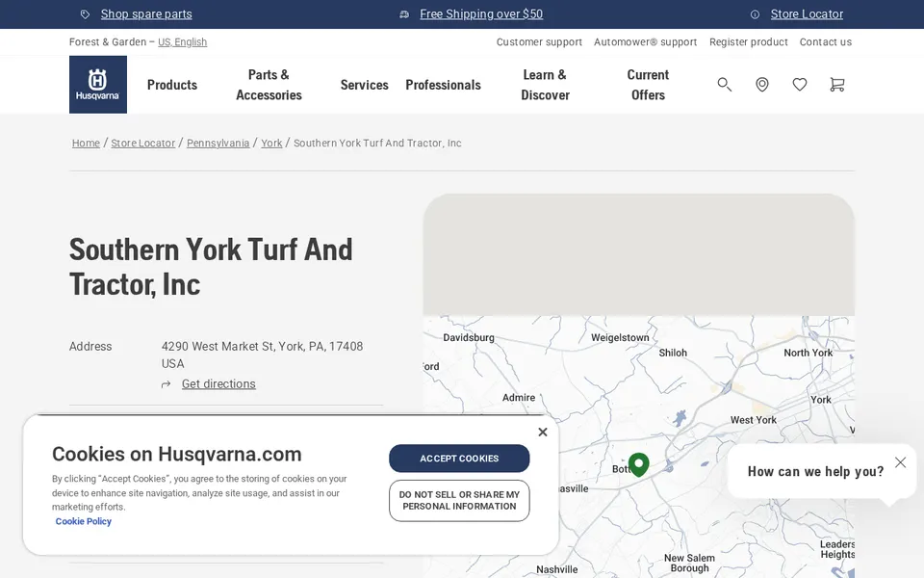Viewport: 924px width, 578px height.
Task: Go to Home breadcrumb
Action: (86, 143)
